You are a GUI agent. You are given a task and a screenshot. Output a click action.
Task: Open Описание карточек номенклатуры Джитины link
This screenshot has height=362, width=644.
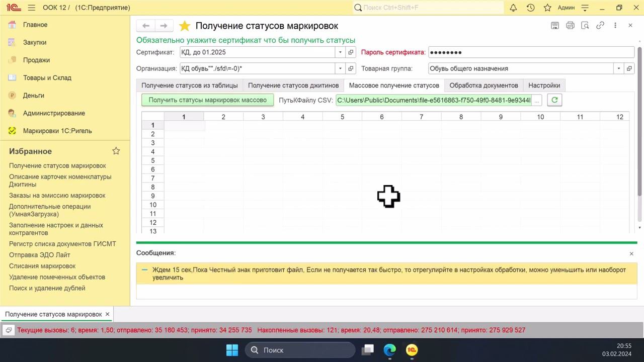tap(60, 180)
